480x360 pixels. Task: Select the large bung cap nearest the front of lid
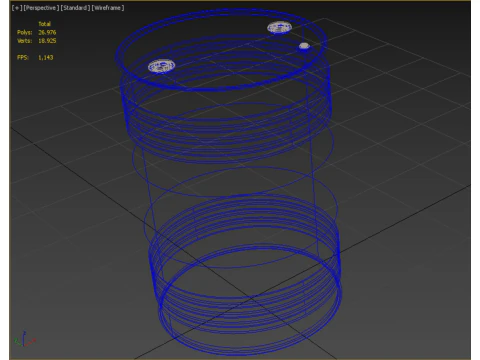click(161, 66)
